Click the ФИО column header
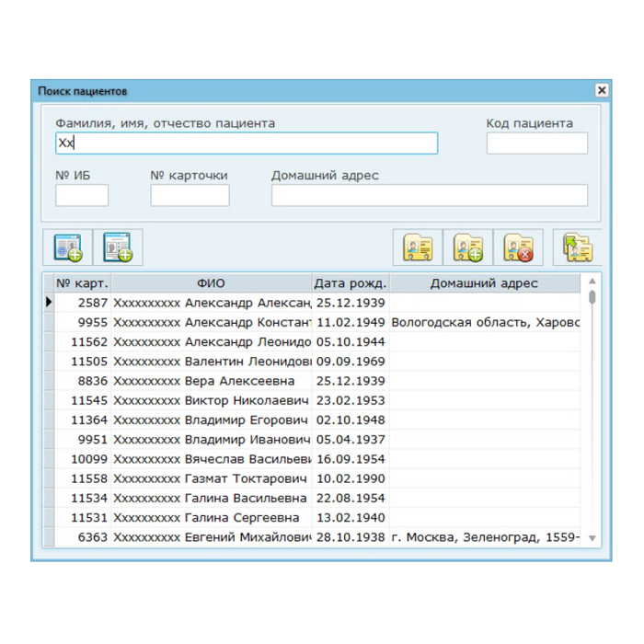 [x=211, y=283]
